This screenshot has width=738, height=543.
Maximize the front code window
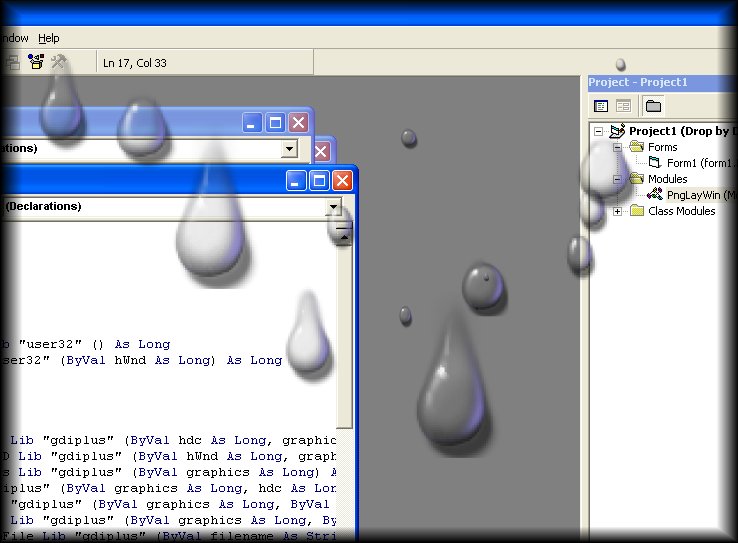tap(319, 180)
